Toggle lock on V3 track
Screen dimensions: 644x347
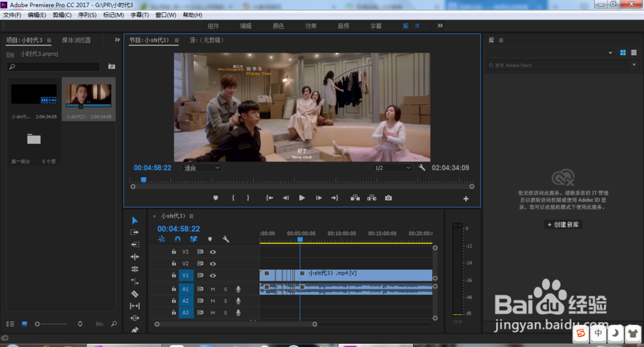click(174, 251)
